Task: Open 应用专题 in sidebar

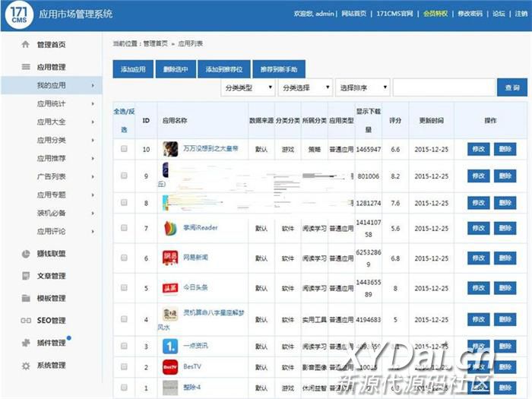Action: click(51, 195)
